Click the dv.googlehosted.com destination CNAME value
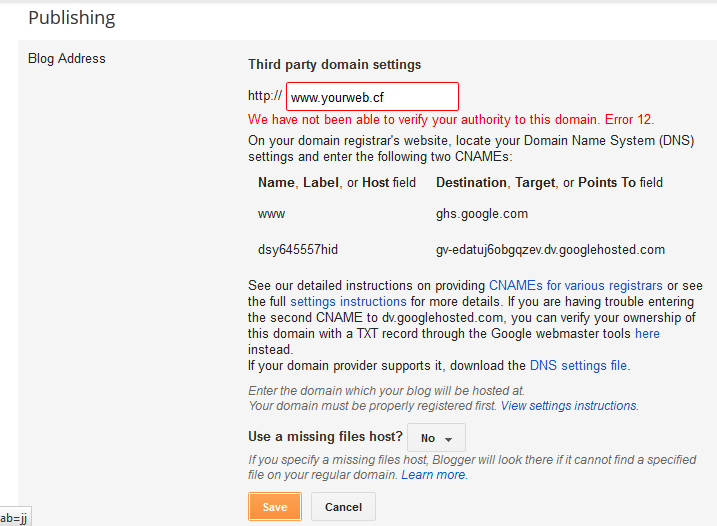 coord(550,249)
